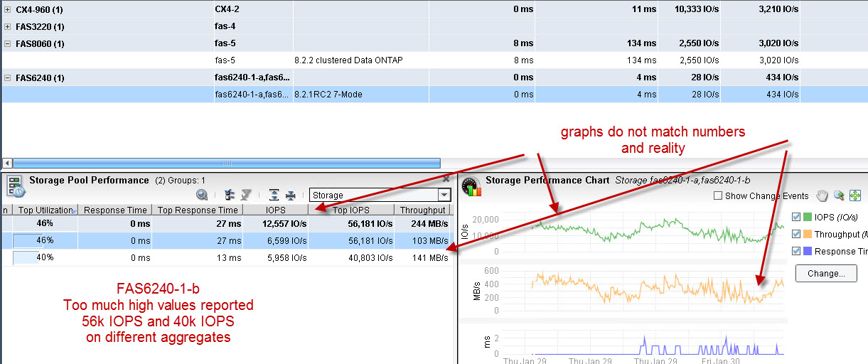Click the orange Throughput color swatch
This screenshot has width=868, height=364.
pyautogui.click(x=807, y=234)
